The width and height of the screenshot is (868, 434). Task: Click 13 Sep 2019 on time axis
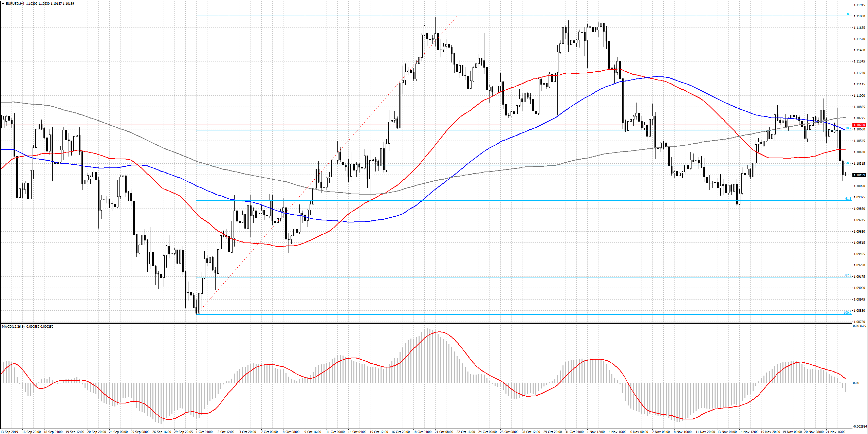coord(10,432)
